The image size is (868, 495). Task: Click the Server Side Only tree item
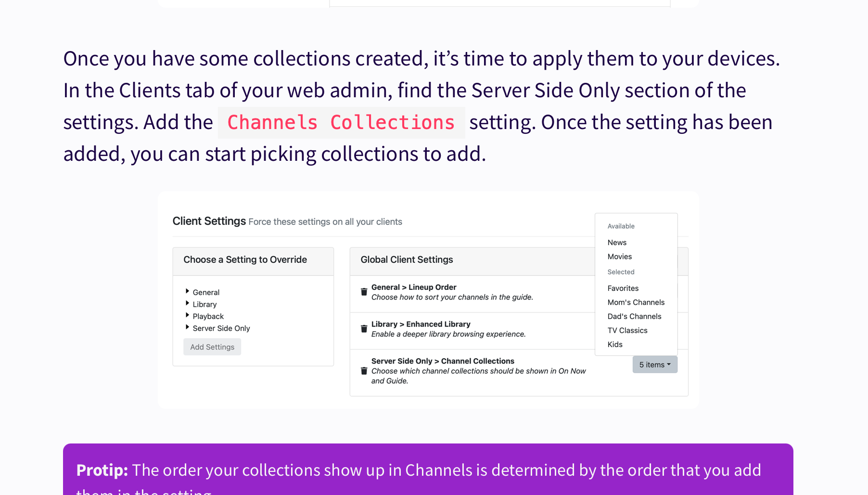point(221,328)
